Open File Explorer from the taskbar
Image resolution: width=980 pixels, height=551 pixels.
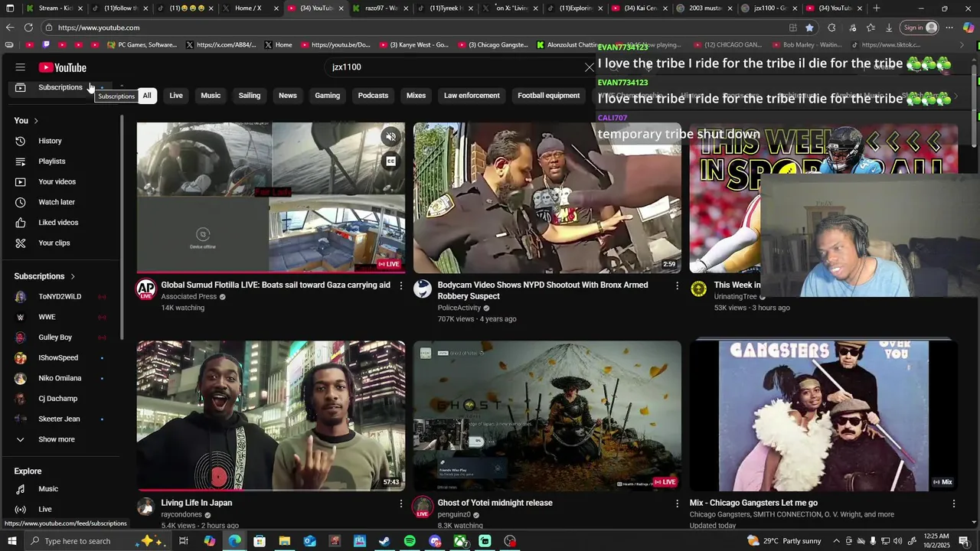point(284,541)
